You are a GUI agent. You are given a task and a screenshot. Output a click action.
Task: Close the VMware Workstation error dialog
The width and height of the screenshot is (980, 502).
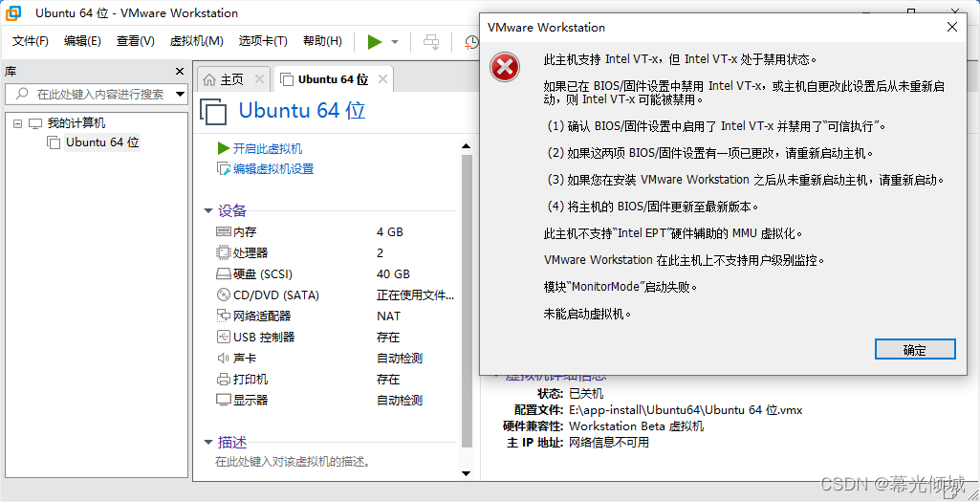click(952, 27)
